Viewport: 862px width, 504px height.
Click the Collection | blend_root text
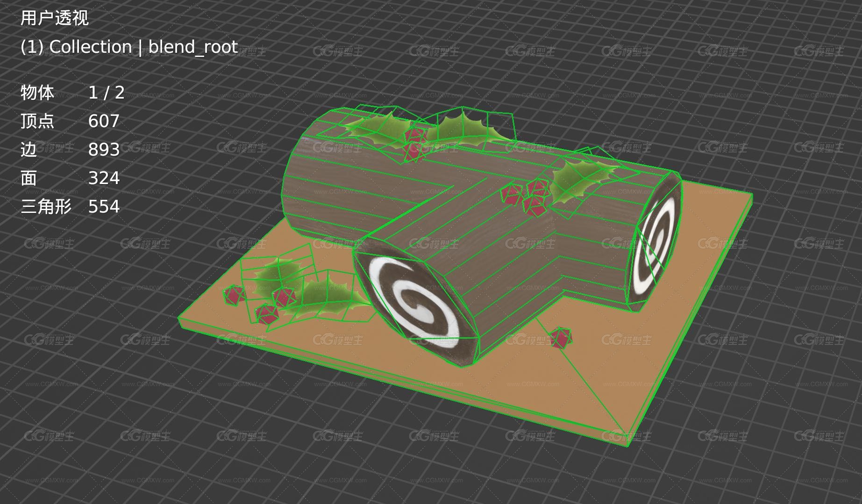tap(129, 47)
